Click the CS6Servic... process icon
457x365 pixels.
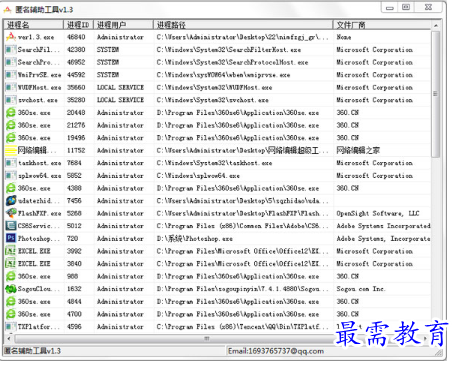[11, 226]
